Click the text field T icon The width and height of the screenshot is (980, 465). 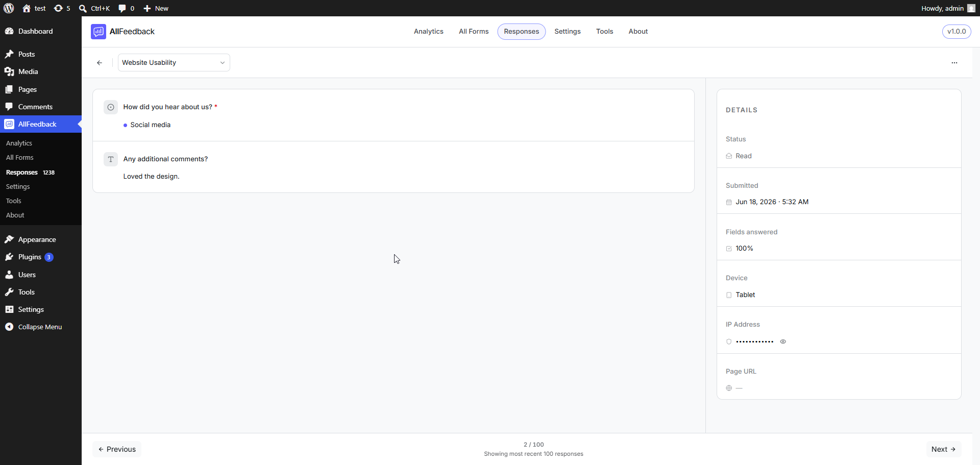point(111,159)
